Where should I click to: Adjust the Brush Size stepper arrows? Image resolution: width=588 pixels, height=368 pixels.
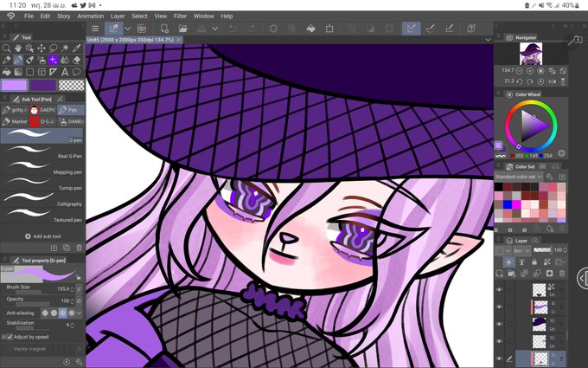coord(72,289)
